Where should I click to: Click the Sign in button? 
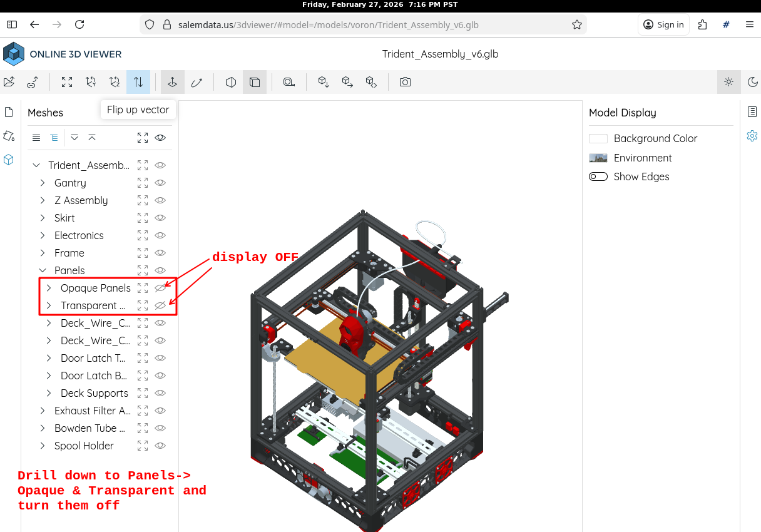[663, 24]
